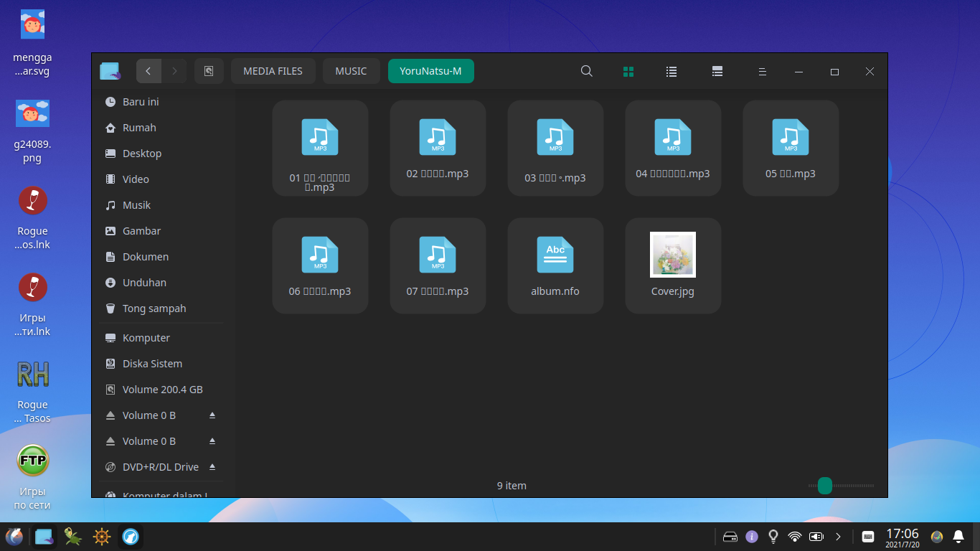Image resolution: width=980 pixels, height=551 pixels.
Task: Select the 02 mp3 file
Action: pos(438,149)
